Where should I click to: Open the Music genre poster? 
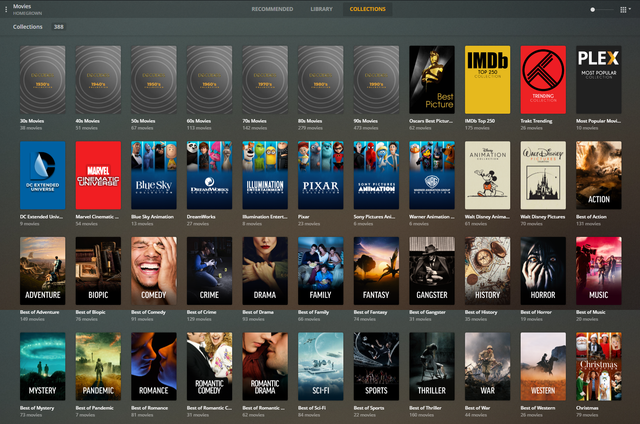(599, 271)
